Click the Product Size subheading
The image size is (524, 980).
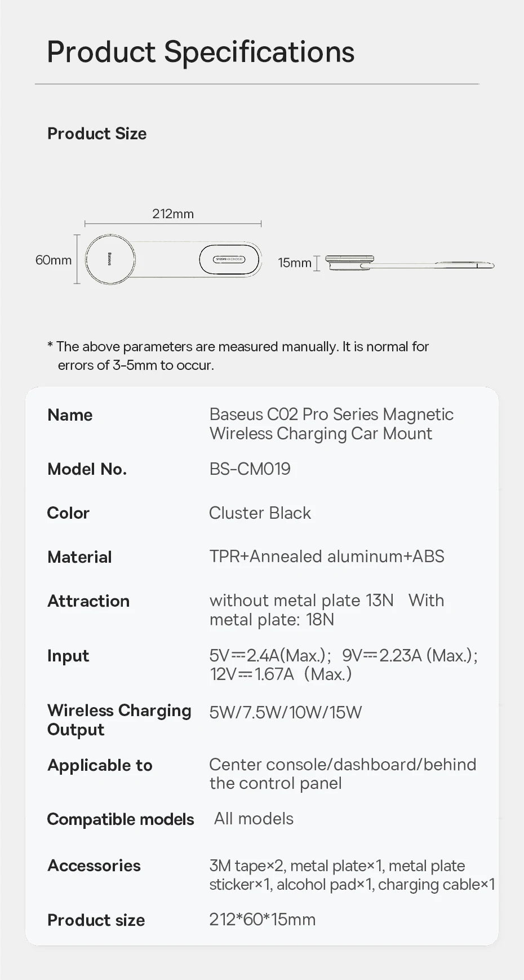97,134
